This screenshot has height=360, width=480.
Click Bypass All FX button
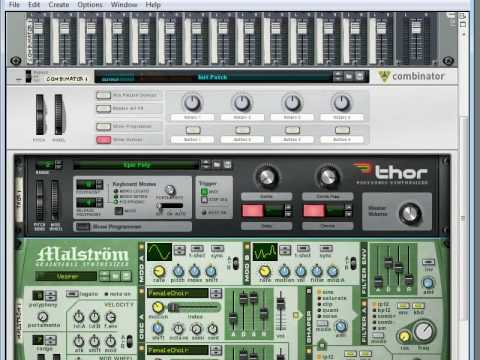tap(103, 109)
